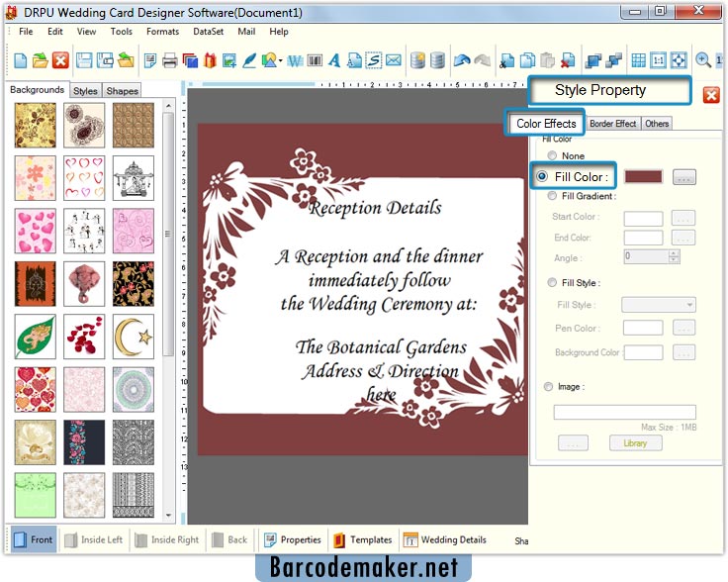Switch to the Shapes tab
The image size is (728, 582).
(x=122, y=91)
